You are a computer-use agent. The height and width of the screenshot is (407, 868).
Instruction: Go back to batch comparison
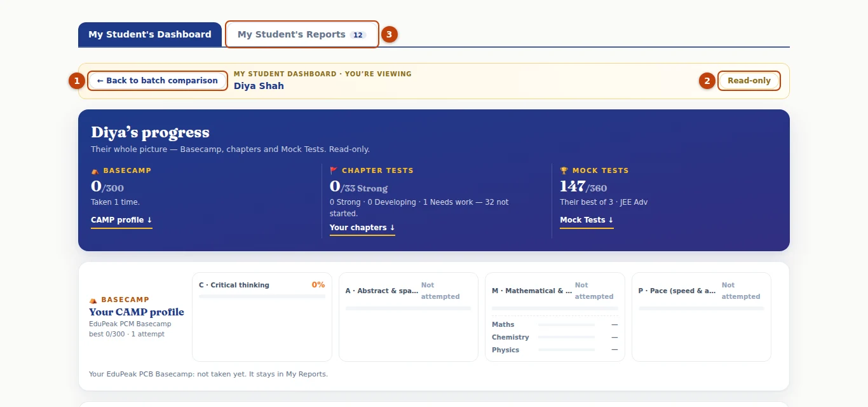(157, 81)
